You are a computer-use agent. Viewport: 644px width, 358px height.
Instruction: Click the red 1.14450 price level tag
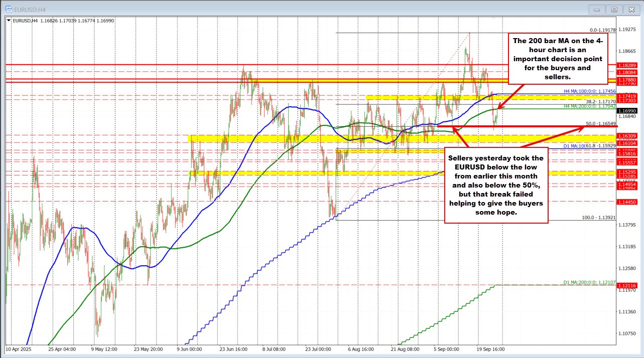point(627,202)
